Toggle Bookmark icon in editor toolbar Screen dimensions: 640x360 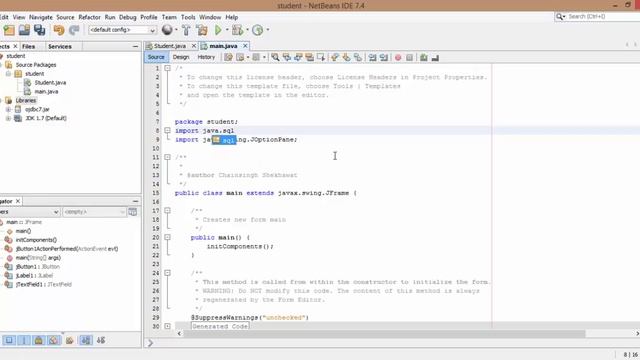[358, 58]
